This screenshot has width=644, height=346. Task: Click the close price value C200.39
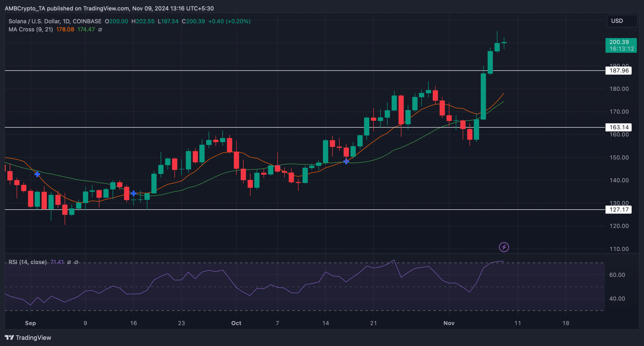click(x=193, y=21)
